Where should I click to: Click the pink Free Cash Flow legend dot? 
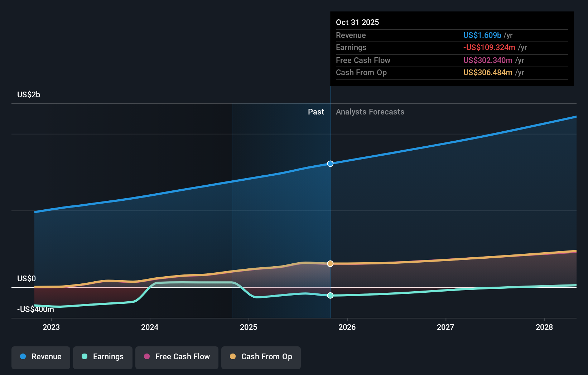pos(147,357)
